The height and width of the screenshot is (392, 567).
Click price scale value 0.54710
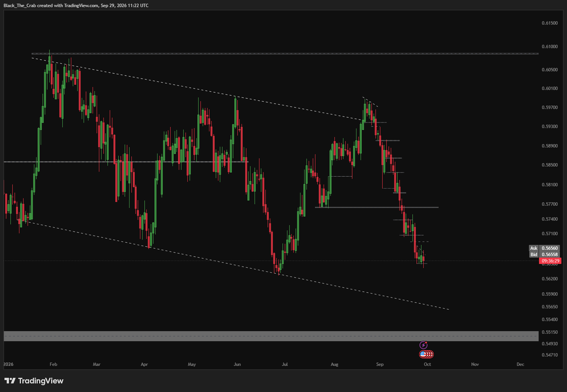pos(550,355)
